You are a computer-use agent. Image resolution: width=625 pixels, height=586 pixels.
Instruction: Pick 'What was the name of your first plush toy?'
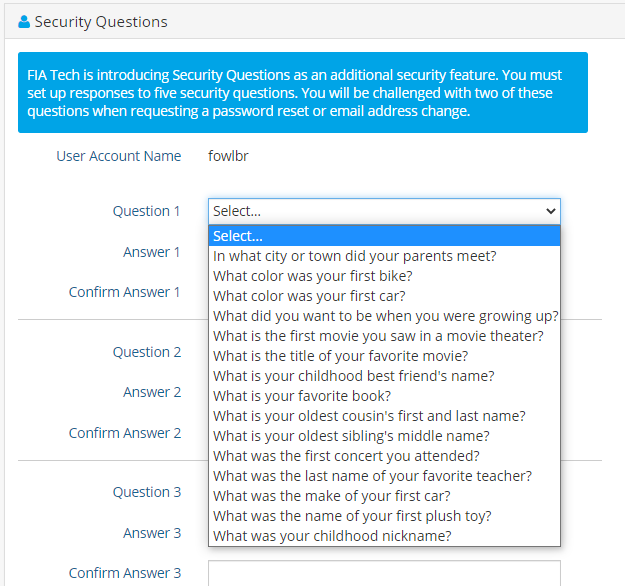click(384, 516)
